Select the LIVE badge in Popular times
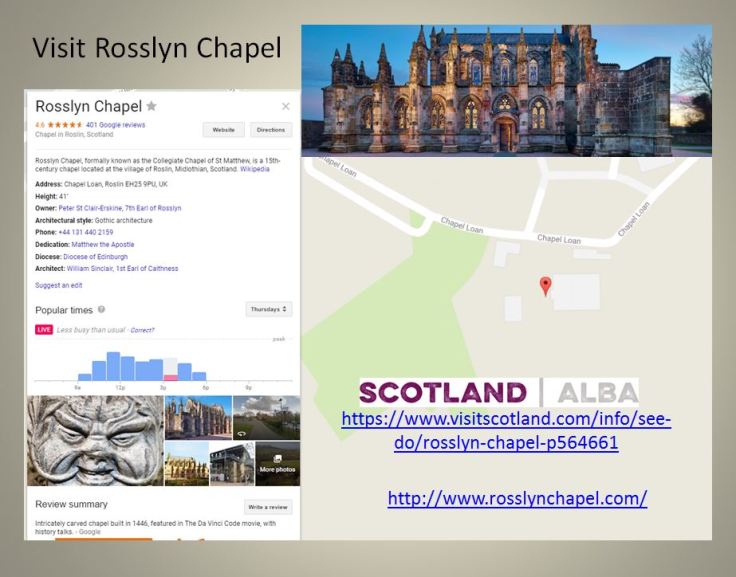 tap(44, 330)
